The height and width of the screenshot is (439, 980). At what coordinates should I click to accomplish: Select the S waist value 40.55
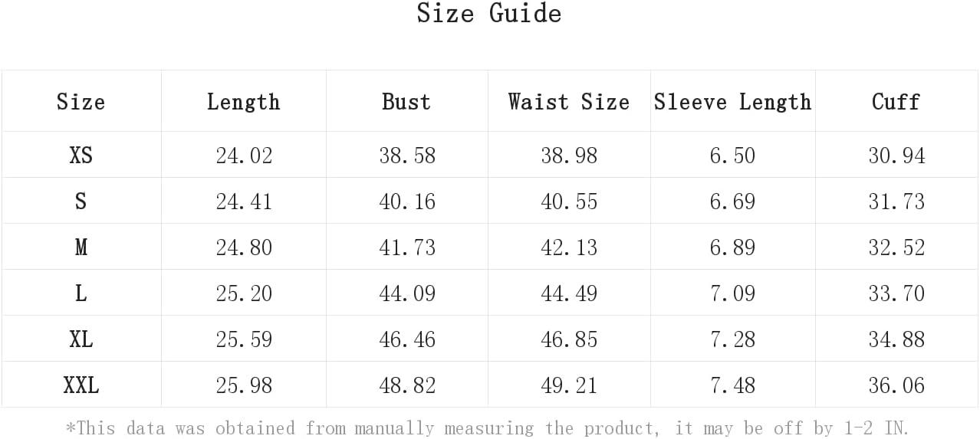pos(569,201)
